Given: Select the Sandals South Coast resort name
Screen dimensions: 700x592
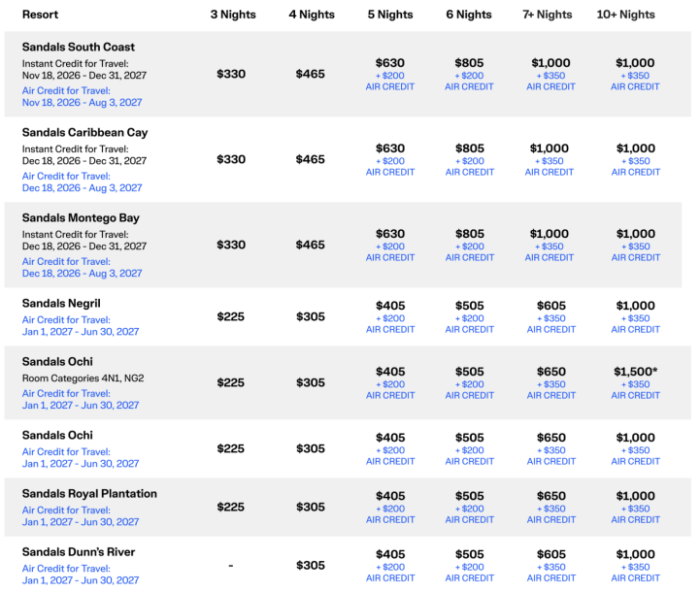Looking at the screenshot, I should [x=79, y=47].
